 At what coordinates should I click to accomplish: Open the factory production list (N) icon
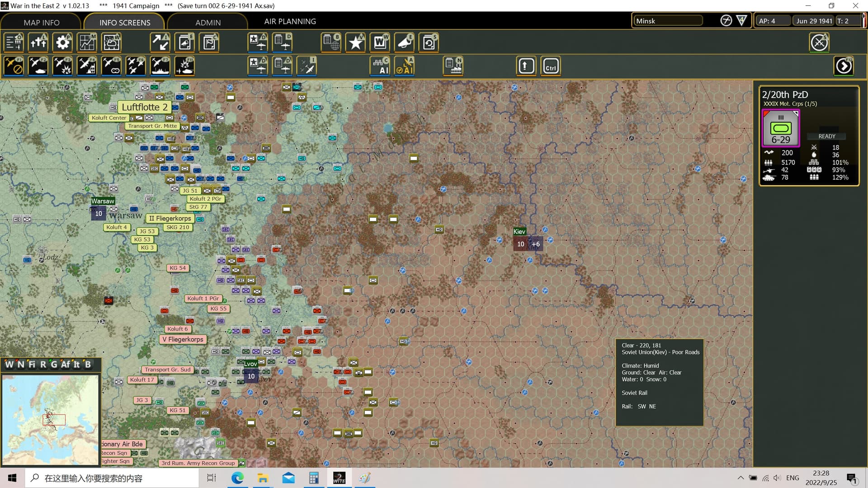pos(453,66)
